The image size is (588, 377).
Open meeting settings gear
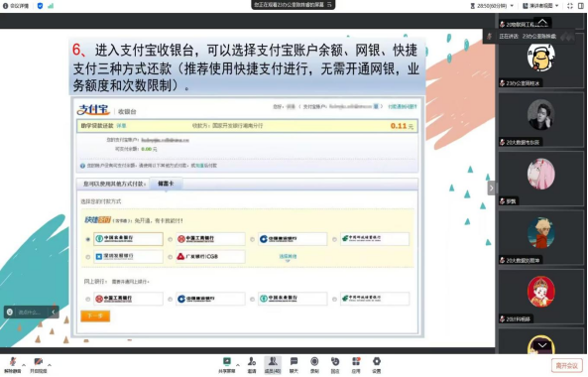376,365
